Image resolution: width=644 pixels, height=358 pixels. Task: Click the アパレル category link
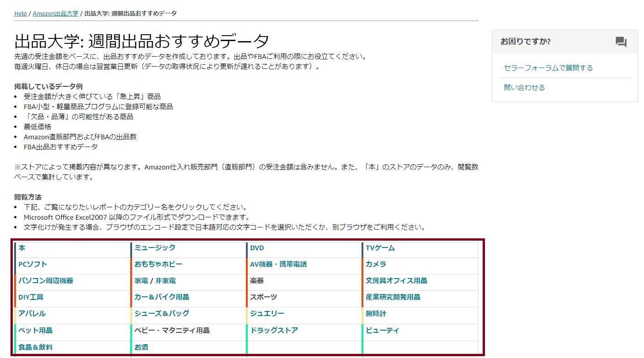(x=32, y=314)
